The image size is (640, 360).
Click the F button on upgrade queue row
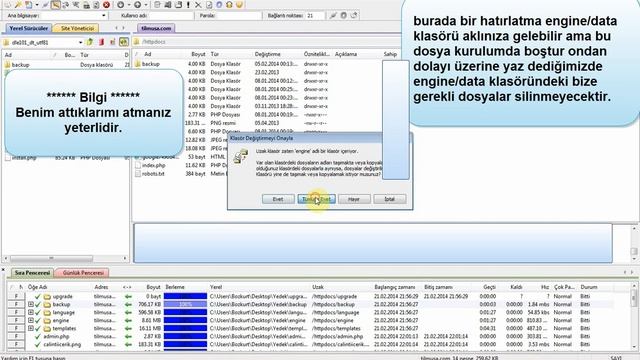click(16, 296)
